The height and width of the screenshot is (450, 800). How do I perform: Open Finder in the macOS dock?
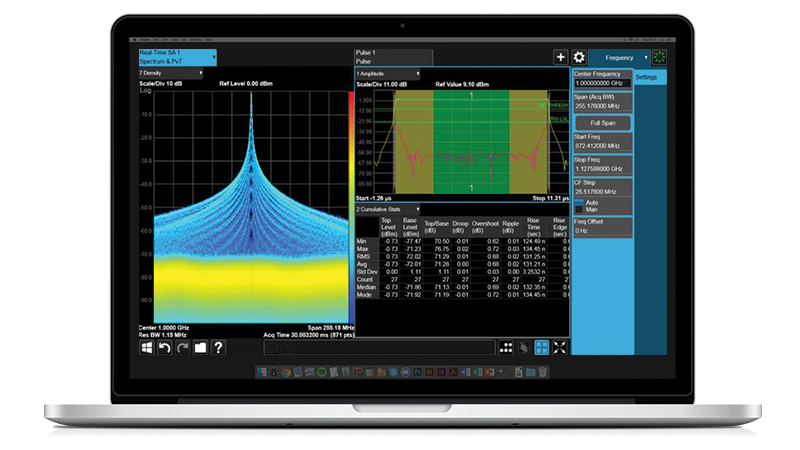point(262,372)
